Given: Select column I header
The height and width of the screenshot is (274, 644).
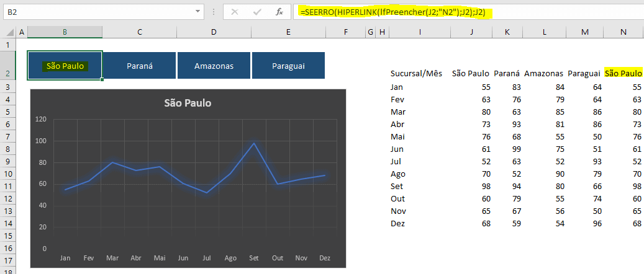Looking at the screenshot, I should coord(420,32).
